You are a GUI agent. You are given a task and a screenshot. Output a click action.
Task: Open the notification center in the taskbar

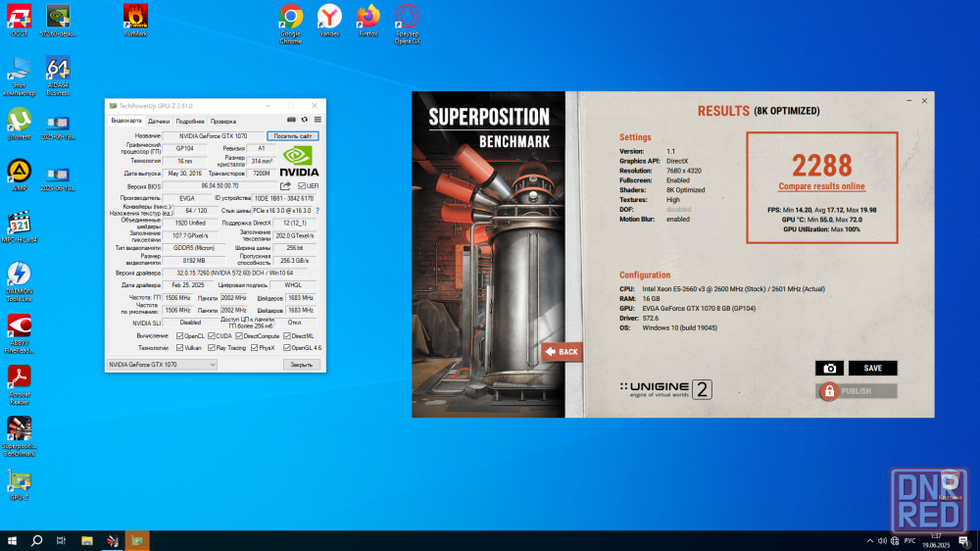[x=964, y=541]
